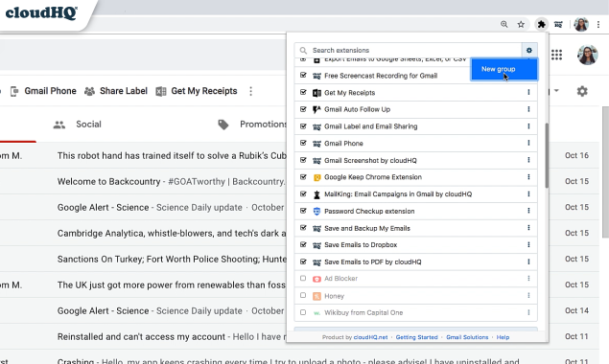Uncheck the Get My Receipts extension
609x364 pixels.
[x=303, y=92]
